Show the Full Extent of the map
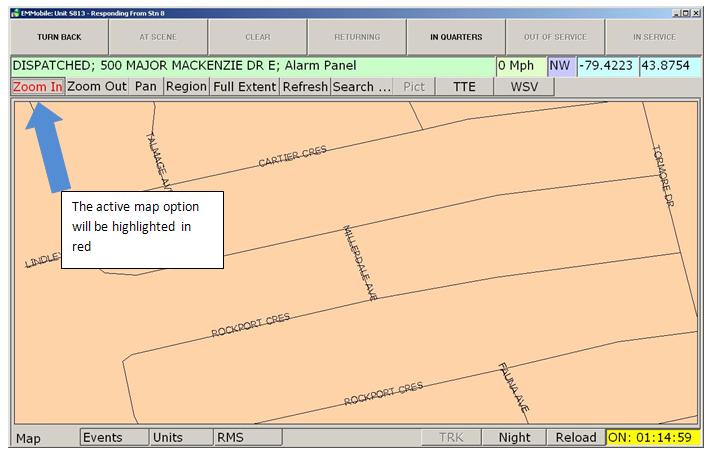 (x=244, y=87)
